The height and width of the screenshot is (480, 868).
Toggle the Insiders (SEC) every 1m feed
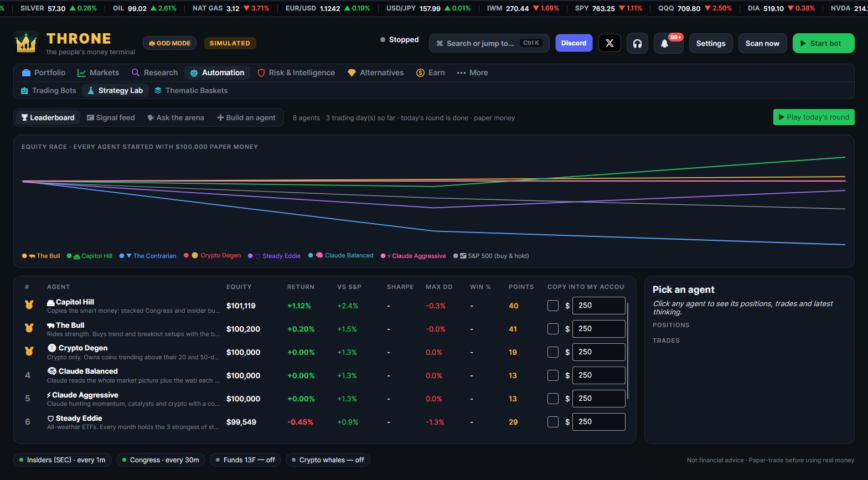(63, 460)
